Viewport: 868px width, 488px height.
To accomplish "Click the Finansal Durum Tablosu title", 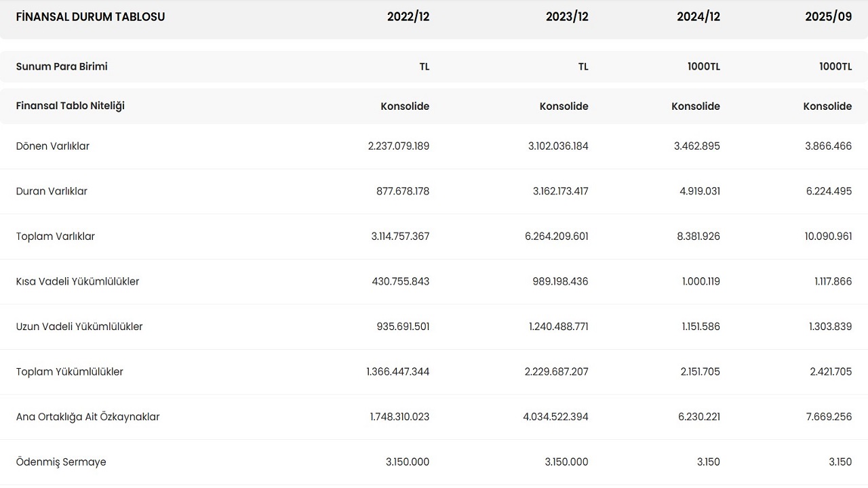I will pos(90,17).
